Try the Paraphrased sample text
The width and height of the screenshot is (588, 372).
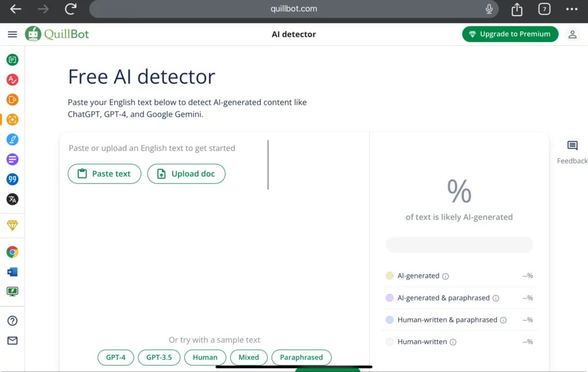click(301, 358)
